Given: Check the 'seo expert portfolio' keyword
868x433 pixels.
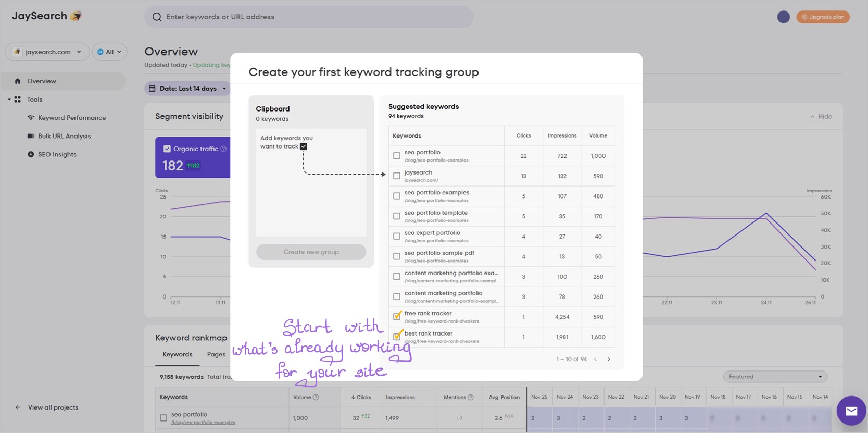Looking at the screenshot, I should click(x=397, y=236).
